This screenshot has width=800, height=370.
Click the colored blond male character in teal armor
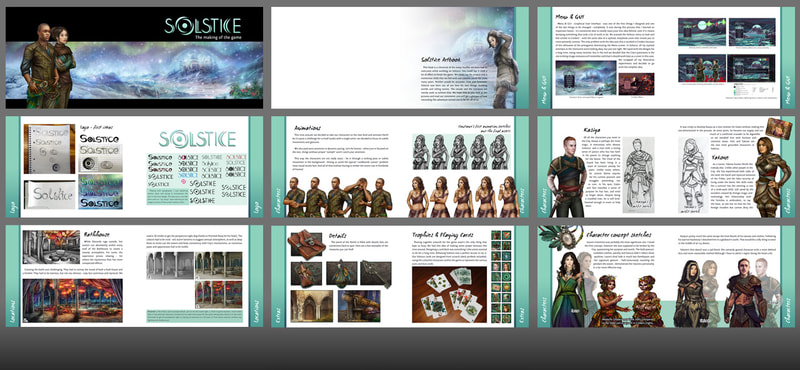click(565, 177)
